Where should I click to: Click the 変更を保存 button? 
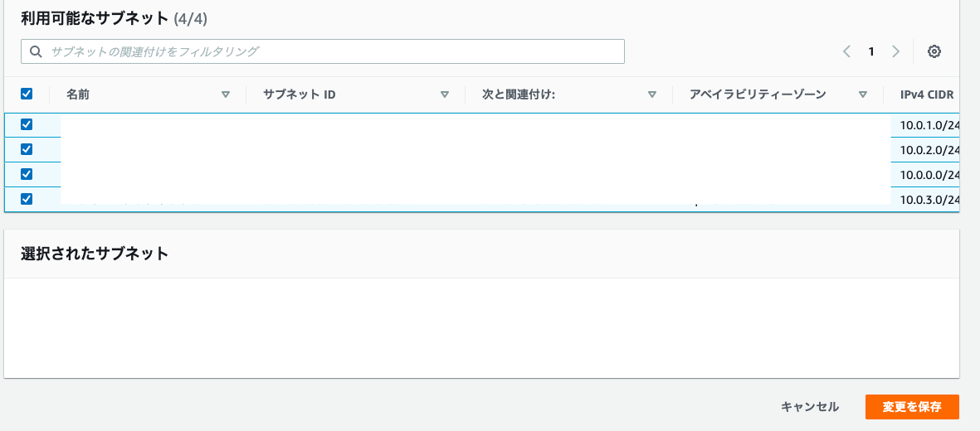pyautogui.click(x=912, y=407)
